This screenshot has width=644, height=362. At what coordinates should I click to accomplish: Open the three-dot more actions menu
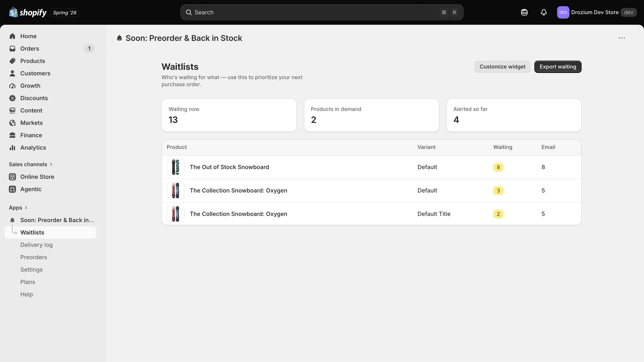622,38
